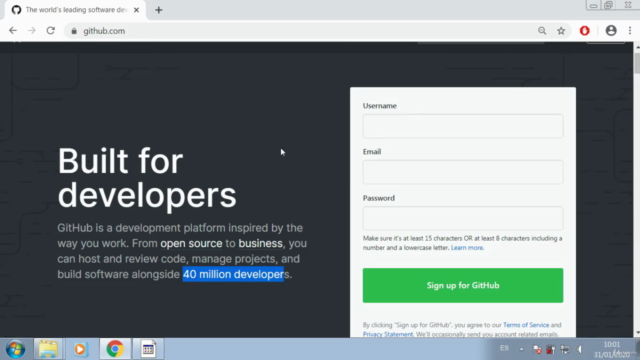Focus the Email input field
The width and height of the screenshot is (640, 360).
point(463,172)
